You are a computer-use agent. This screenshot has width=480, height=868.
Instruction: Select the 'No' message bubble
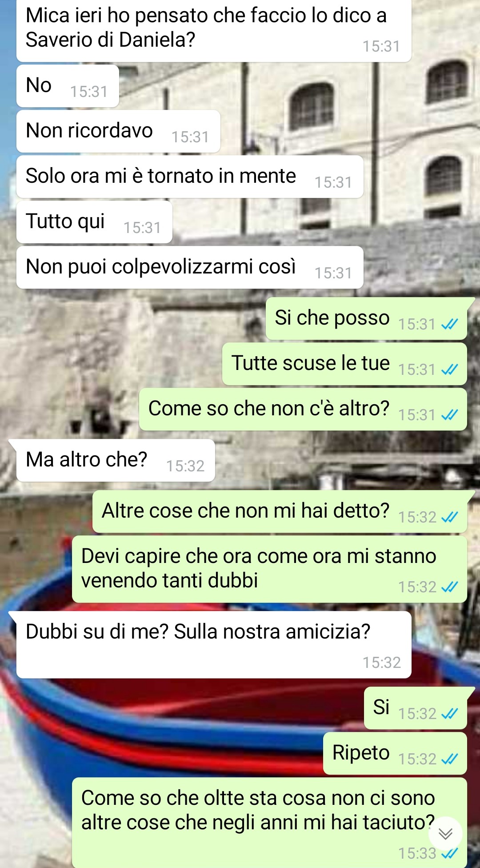tap(68, 86)
